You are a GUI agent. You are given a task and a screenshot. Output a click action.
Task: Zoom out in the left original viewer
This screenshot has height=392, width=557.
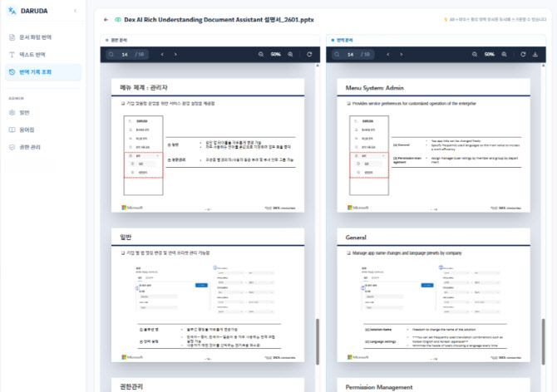coord(259,55)
